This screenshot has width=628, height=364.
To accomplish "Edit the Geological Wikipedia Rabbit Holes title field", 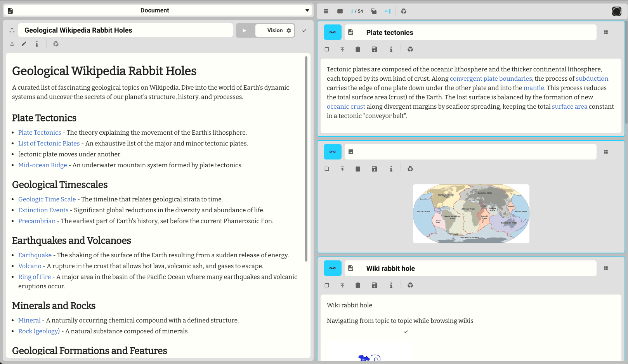I will (125, 30).
